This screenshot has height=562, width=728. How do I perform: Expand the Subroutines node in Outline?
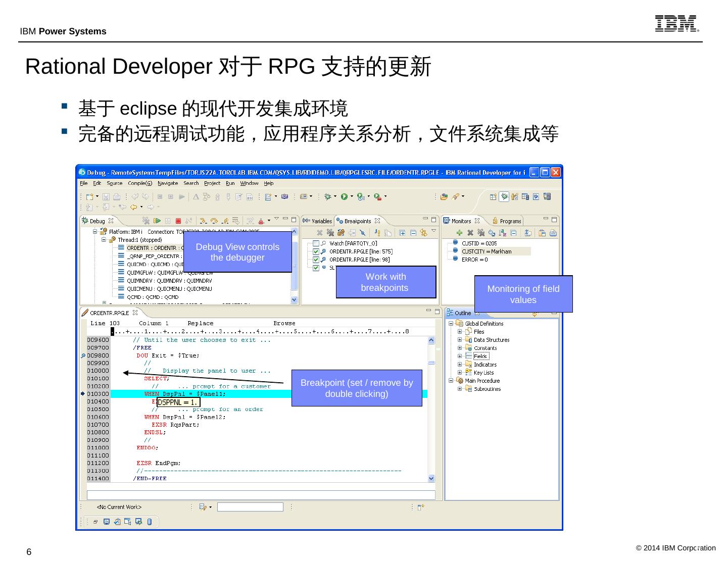[460, 389]
